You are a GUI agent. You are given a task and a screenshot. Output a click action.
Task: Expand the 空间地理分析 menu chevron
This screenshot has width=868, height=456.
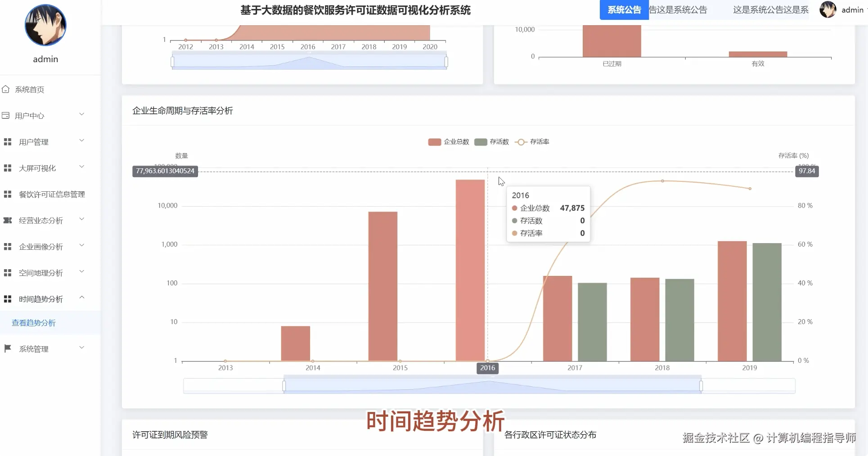point(82,271)
